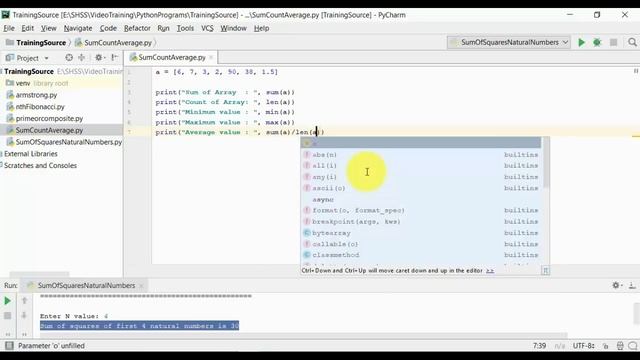
Task: Hide the Run tool window
Action: click(x=632, y=285)
